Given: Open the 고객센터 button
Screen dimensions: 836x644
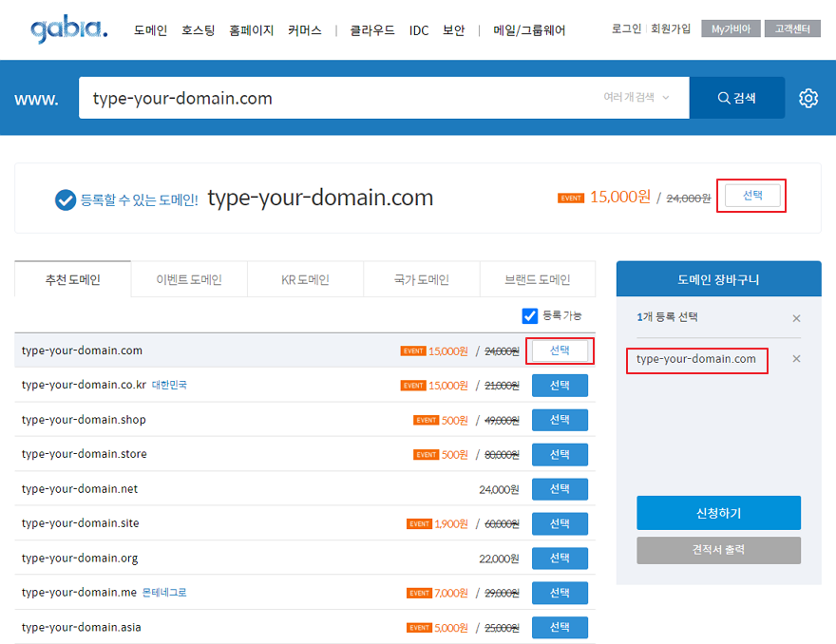Looking at the screenshot, I should pyautogui.click(x=792, y=28).
